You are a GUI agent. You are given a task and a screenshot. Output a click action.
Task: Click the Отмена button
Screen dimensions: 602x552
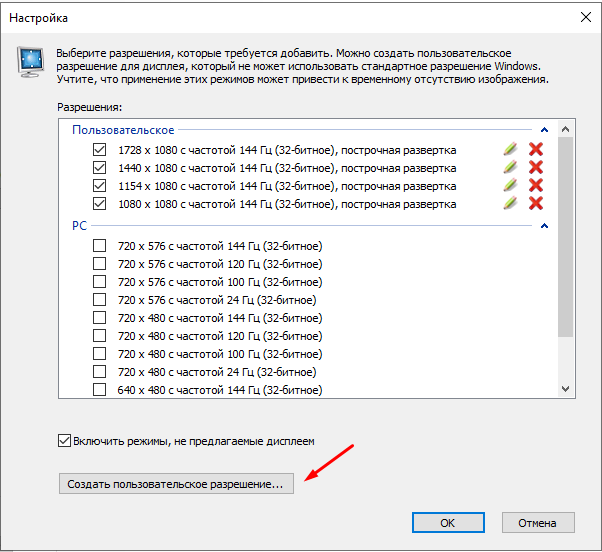[x=538, y=523]
